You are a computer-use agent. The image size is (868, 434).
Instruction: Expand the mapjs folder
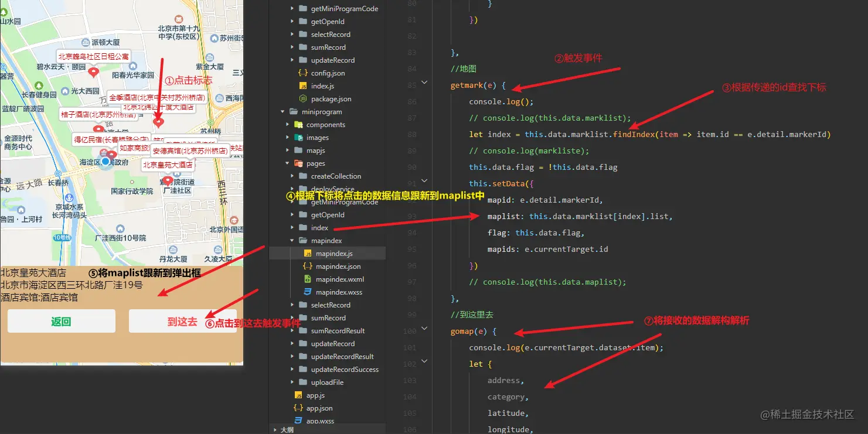287,151
